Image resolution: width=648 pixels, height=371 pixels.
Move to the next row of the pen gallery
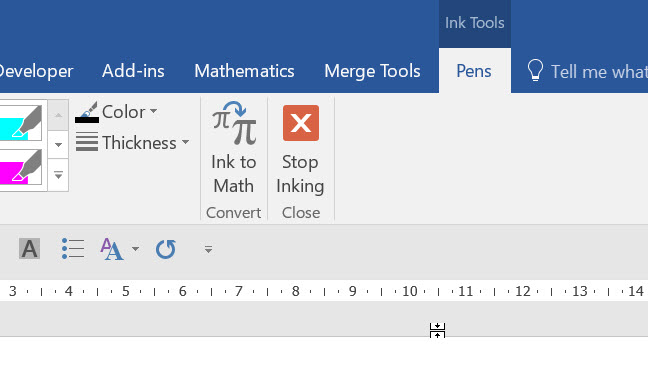point(58,145)
